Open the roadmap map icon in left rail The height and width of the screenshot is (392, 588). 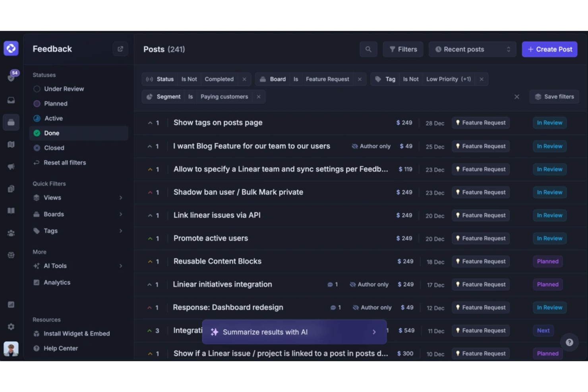11,145
